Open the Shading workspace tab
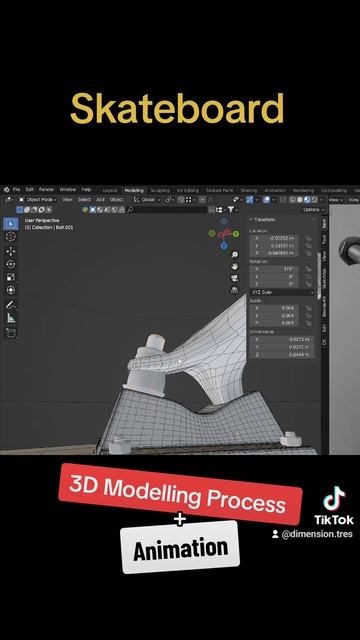This screenshot has height=640, width=360. click(x=249, y=190)
